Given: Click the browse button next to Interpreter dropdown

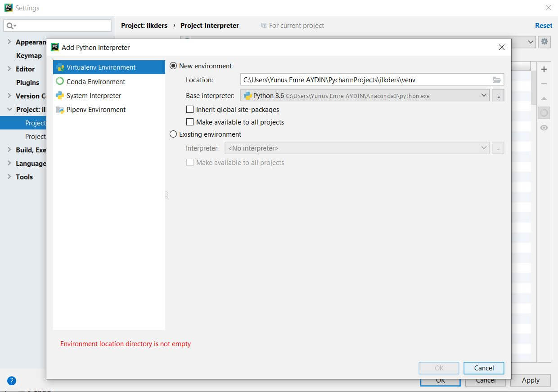Looking at the screenshot, I should tap(498, 148).
